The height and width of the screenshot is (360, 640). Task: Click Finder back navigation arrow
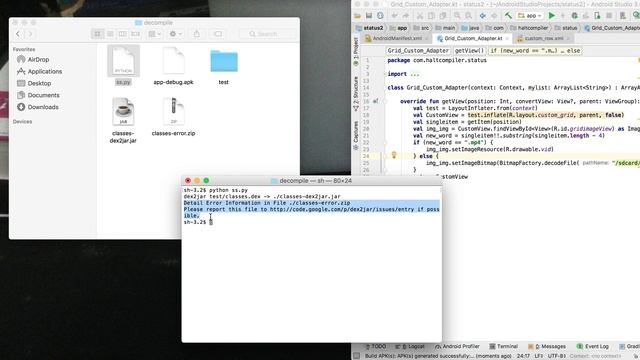click(x=18, y=34)
